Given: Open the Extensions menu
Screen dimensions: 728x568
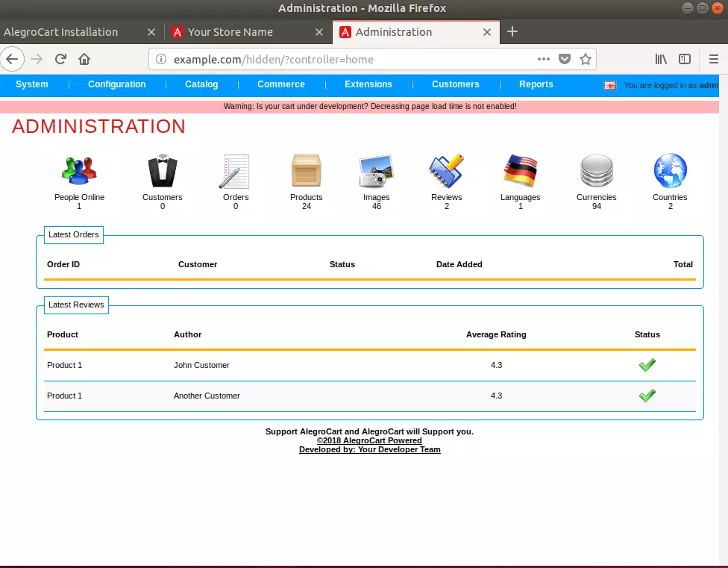Looking at the screenshot, I should [x=368, y=84].
